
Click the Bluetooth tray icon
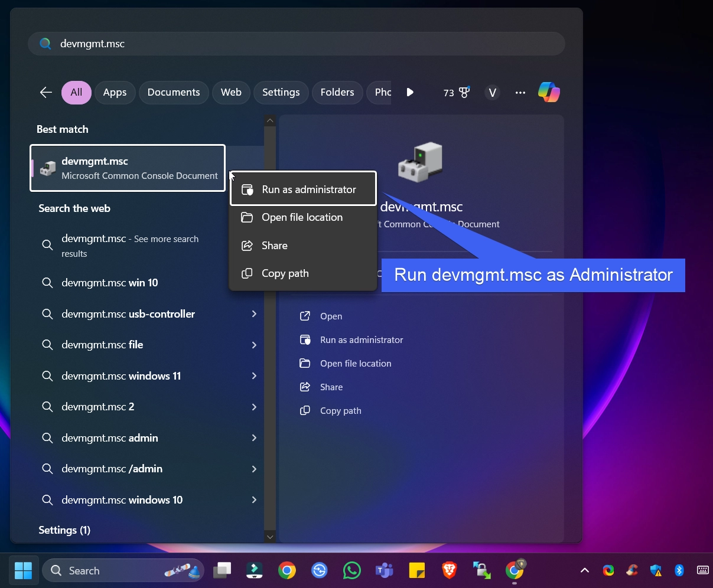(x=679, y=570)
